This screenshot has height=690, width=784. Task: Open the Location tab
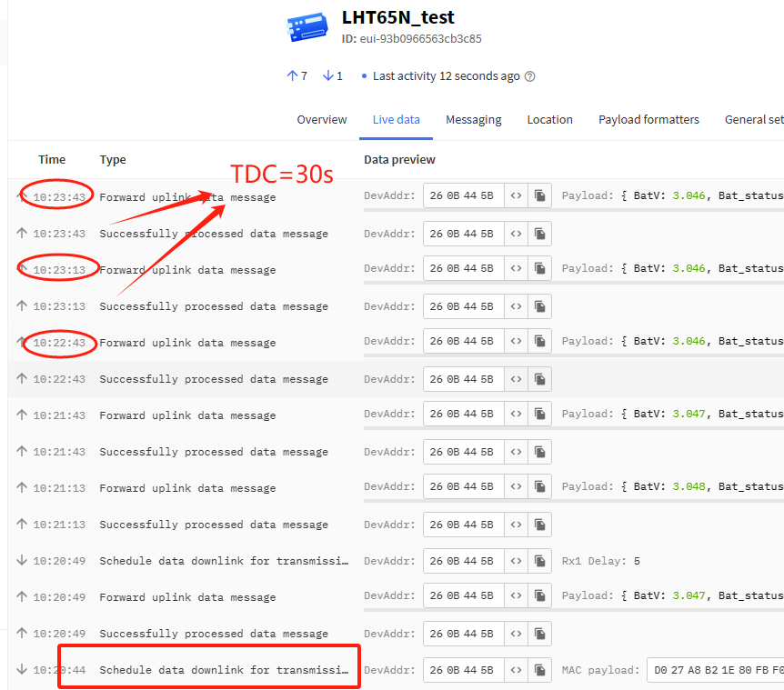click(x=549, y=120)
